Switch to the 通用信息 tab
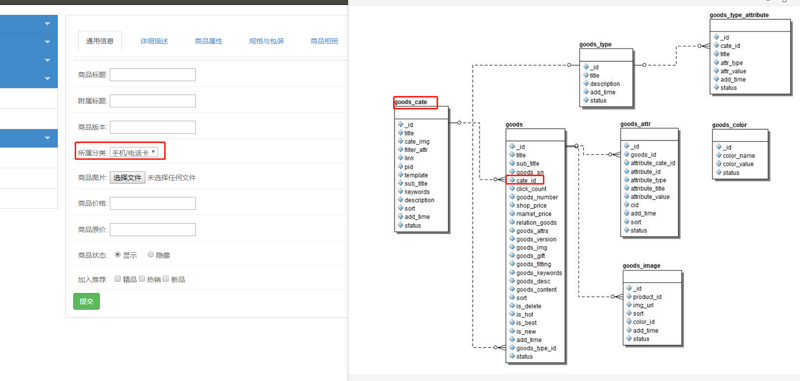 click(x=100, y=41)
